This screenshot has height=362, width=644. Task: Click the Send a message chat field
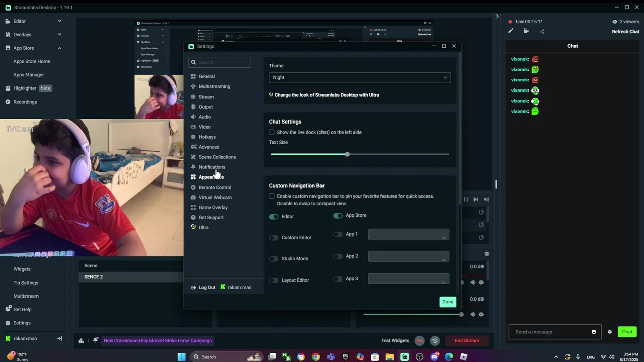(x=552, y=332)
